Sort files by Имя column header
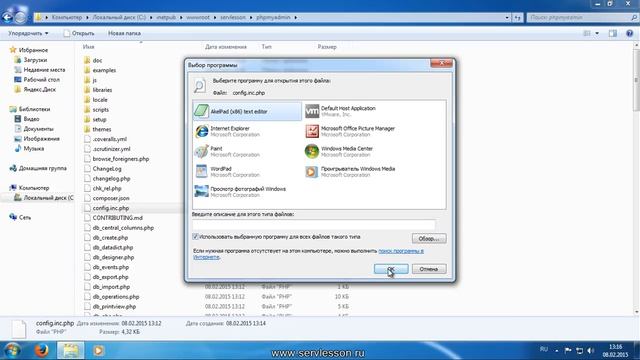Viewport: 640px width, 360px height. 89,47
